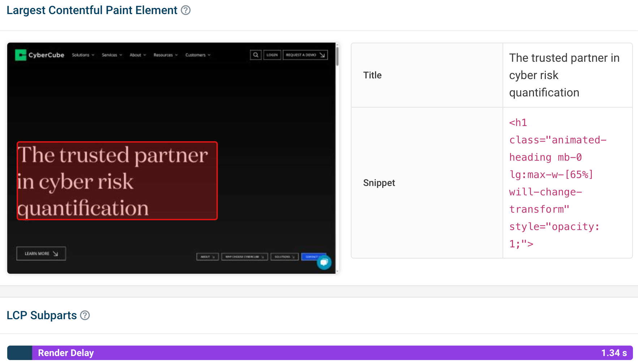
Task: Click the ABOUT button at preview bottom
Action: click(x=208, y=257)
